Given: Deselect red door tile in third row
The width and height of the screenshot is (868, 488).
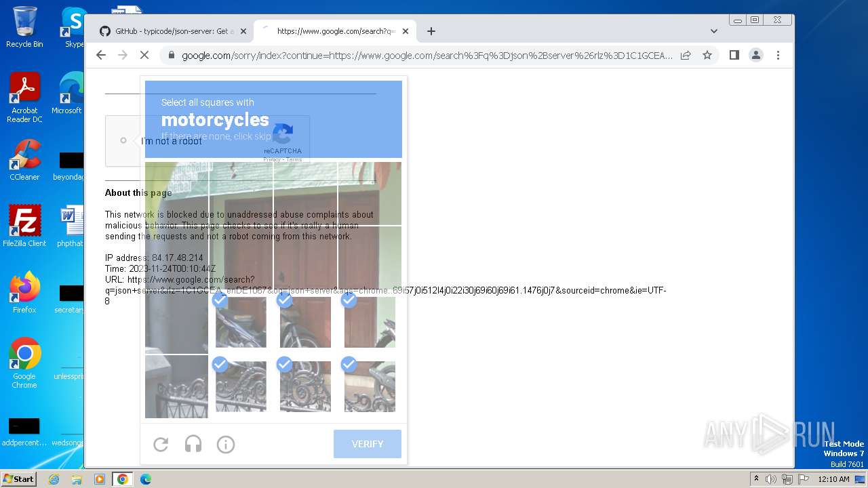Looking at the screenshot, I should pyautogui.click(x=370, y=322).
